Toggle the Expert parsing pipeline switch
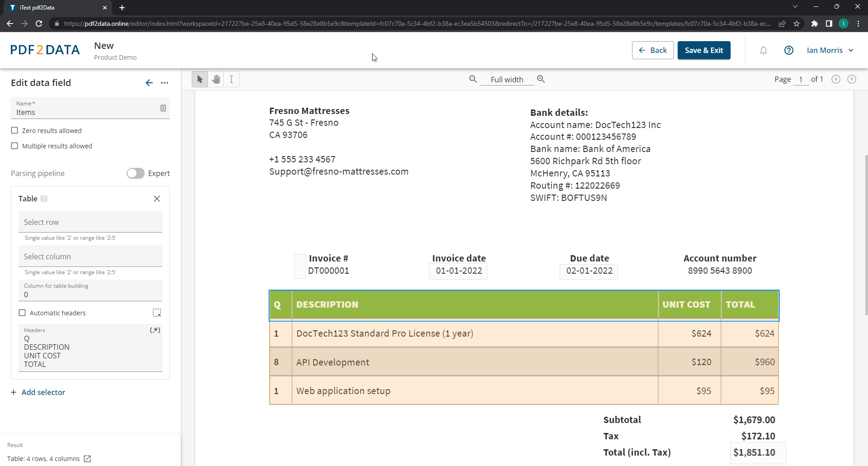The height and width of the screenshot is (466, 868). (135, 173)
